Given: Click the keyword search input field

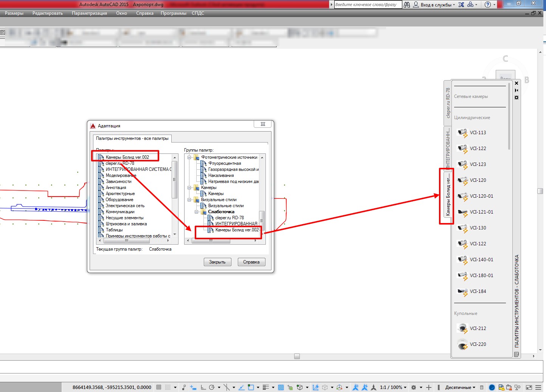Looking at the screenshot, I should pos(367,5).
